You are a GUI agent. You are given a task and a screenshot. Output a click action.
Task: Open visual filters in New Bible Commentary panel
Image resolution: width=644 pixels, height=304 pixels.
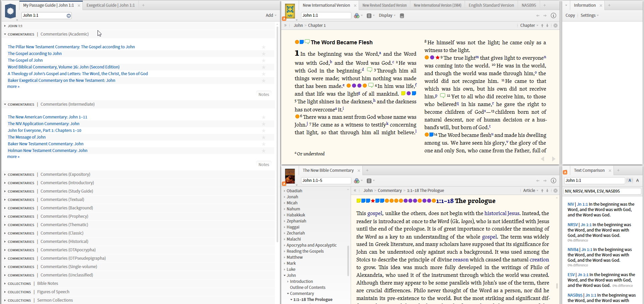click(x=357, y=181)
